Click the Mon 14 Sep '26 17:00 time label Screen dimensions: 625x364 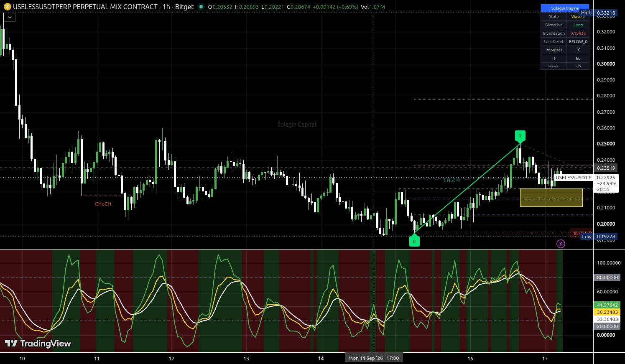coord(374,358)
